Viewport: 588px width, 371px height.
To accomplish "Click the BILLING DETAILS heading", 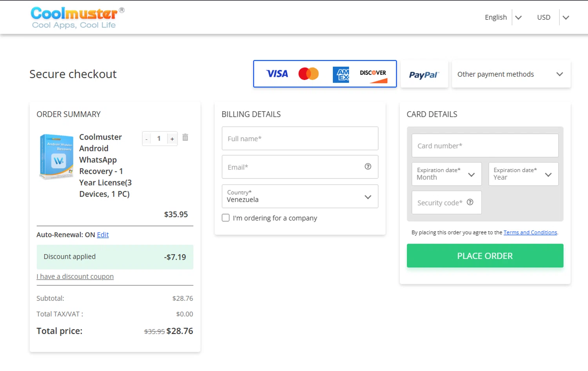I will (251, 114).
